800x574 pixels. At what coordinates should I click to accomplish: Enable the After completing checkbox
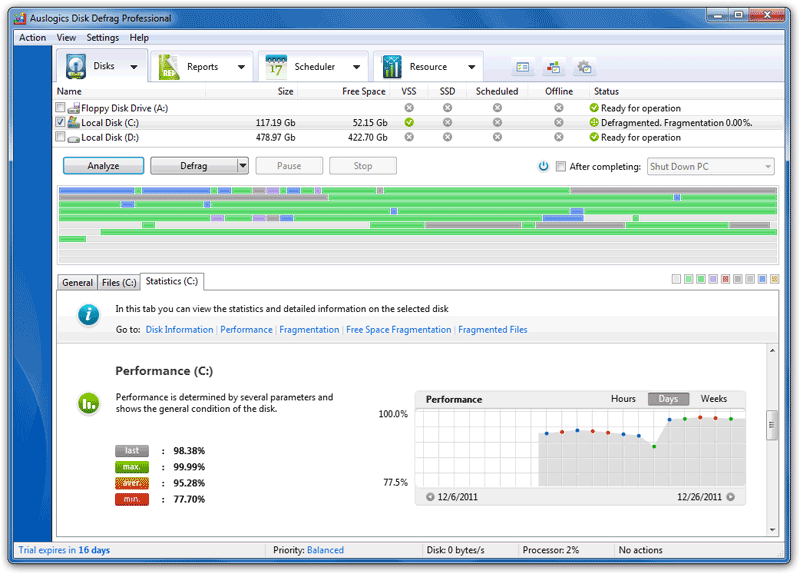pos(561,166)
